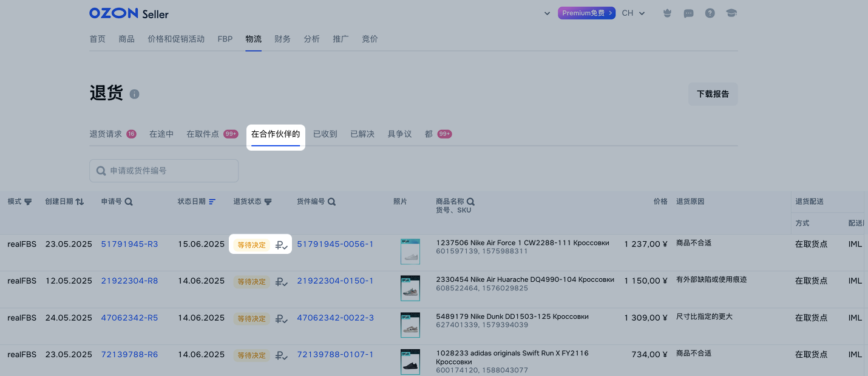Viewport: 868px width, 376px height.
Task: Click the info icon next to 退货
Action: (134, 94)
